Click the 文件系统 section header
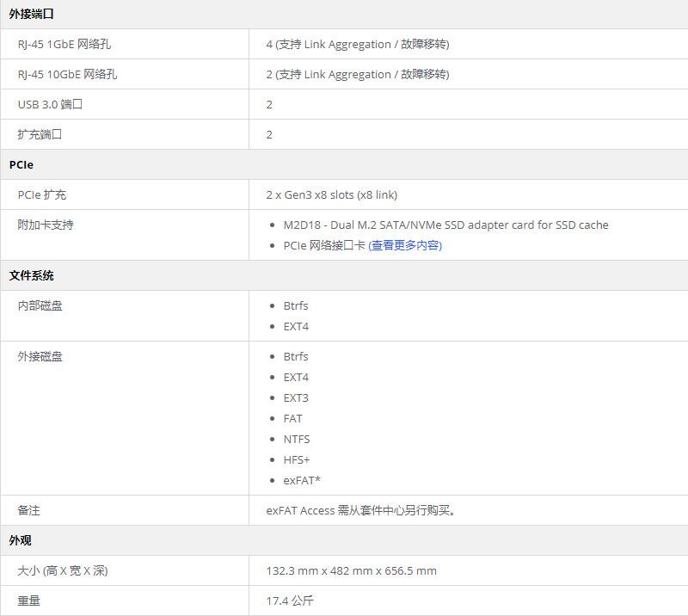This screenshot has width=688, height=616. point(31,275)
